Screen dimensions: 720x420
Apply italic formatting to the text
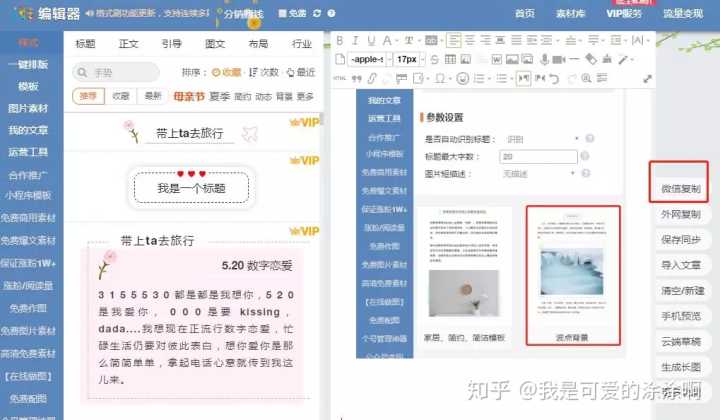click(356, 41)
